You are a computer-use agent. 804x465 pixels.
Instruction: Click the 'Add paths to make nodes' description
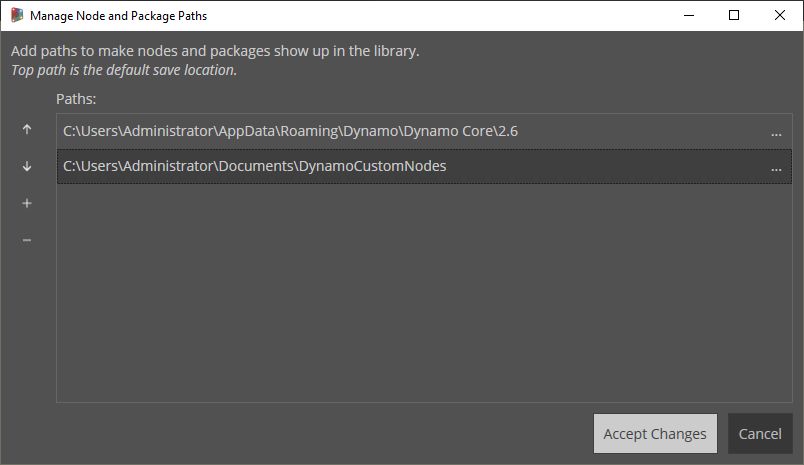click(215, 51)
